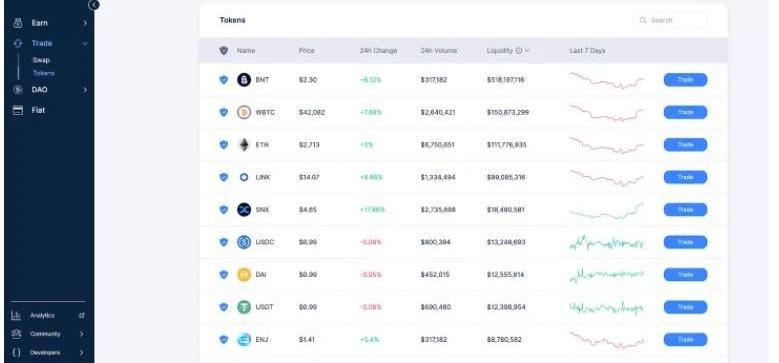The width and height of the screenshot is (779, 363).
Task: Toggle the protection shield on DAI row
Action: (224, 275)
